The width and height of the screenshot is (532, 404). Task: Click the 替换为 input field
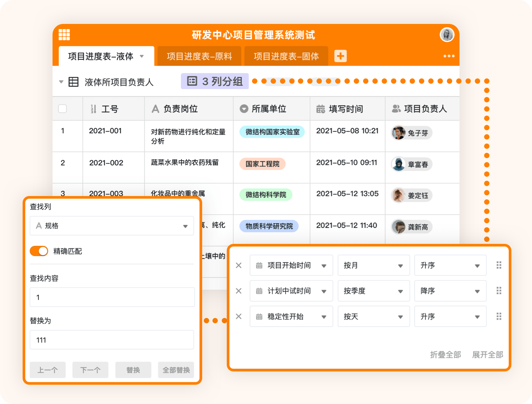pos(112,340)
